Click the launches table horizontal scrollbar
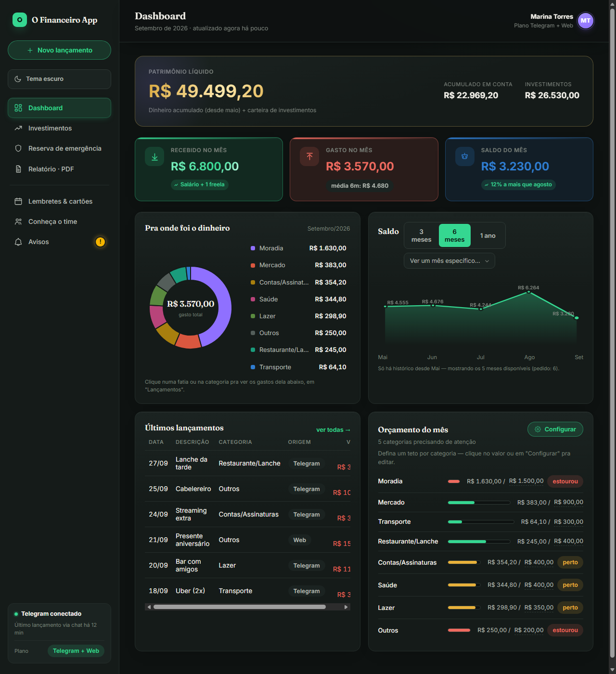This screenshot has height=674, width=616. 239,607
